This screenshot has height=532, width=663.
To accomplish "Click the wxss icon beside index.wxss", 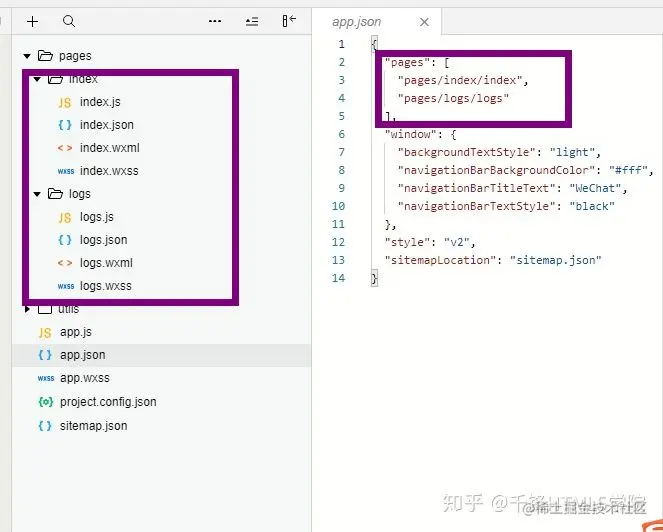I will (x=66, y=171).
